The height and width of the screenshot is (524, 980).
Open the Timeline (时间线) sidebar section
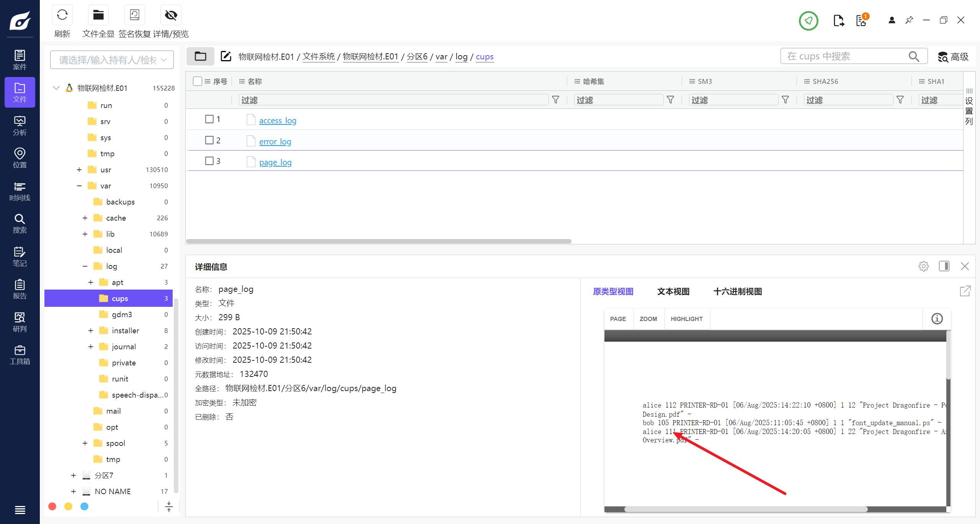[x=20, y=191]
